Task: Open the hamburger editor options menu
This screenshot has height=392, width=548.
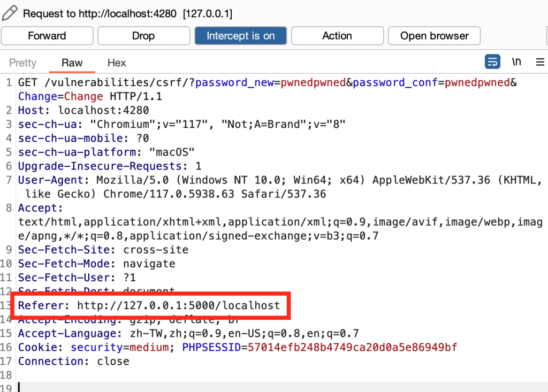Action: click(x=540, y=62)
